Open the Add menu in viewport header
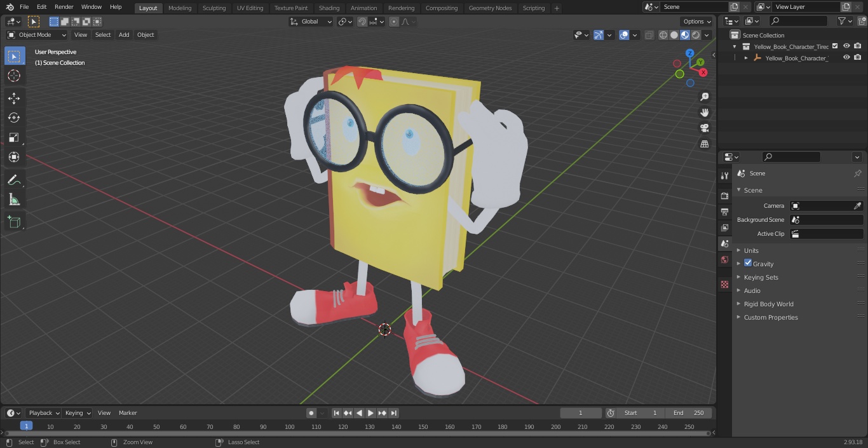The height and width of the screenshot is (448, 868). click(x=124, y=35)
